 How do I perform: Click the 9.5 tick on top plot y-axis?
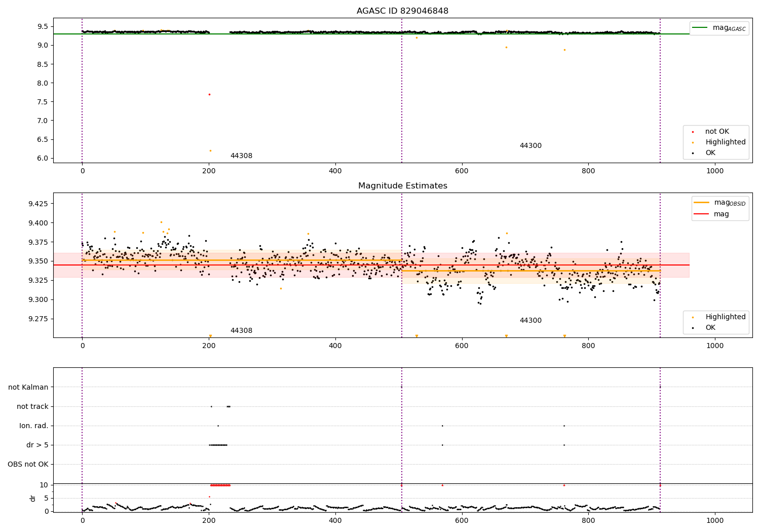click(43, 26)
